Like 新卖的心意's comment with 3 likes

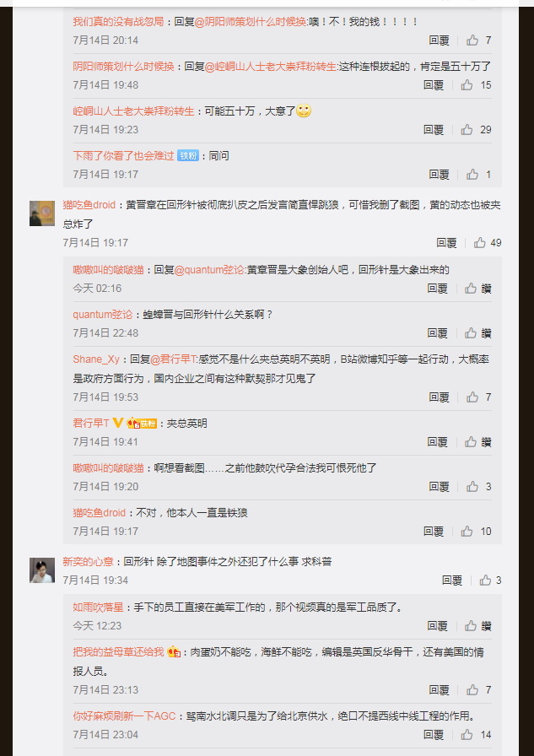pos(485,580)
